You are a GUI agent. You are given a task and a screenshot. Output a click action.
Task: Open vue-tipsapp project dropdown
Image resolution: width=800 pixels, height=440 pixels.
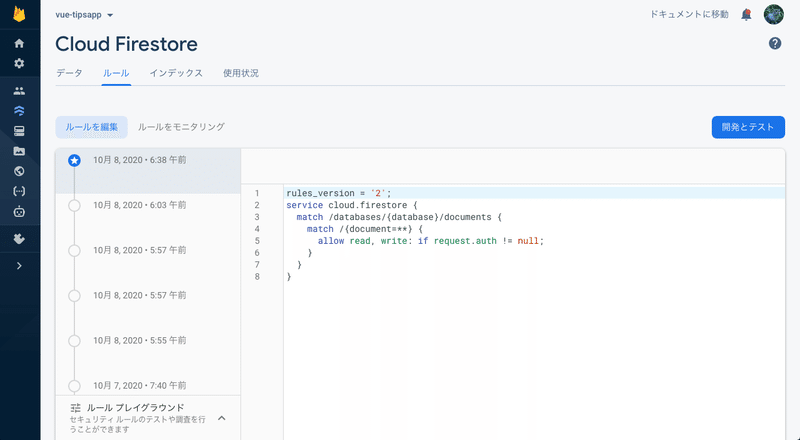(x=85, y=15)
